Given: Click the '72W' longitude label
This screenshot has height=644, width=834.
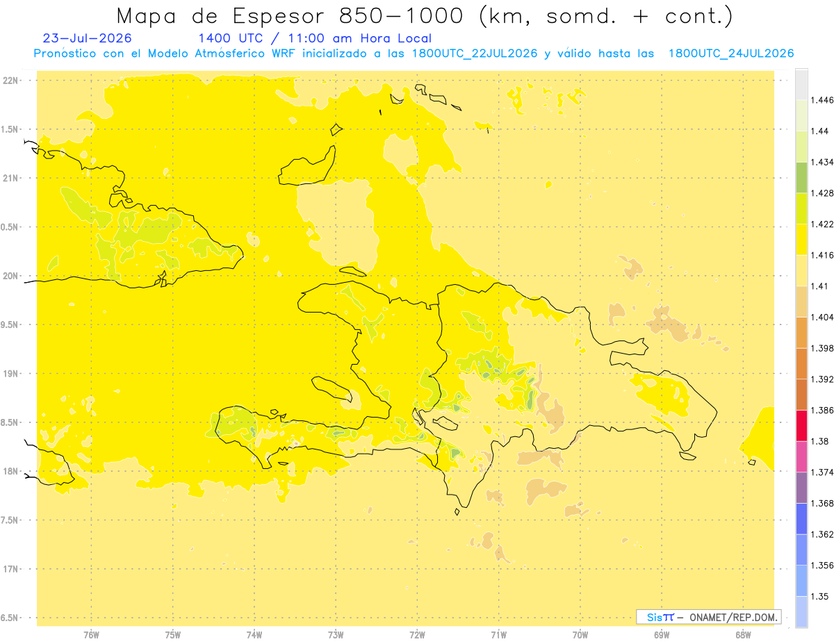Looking at the screenshot, I should pos(417,634).
